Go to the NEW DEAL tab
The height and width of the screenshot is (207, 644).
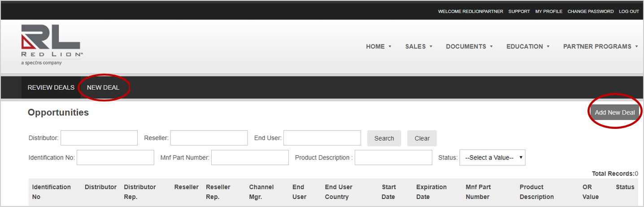tap(103, 88)
